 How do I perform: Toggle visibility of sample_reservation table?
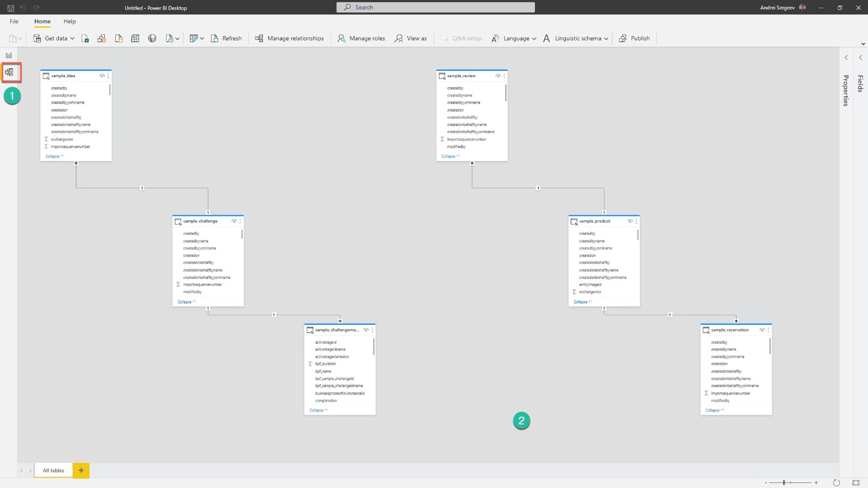[x=762, y=330]
